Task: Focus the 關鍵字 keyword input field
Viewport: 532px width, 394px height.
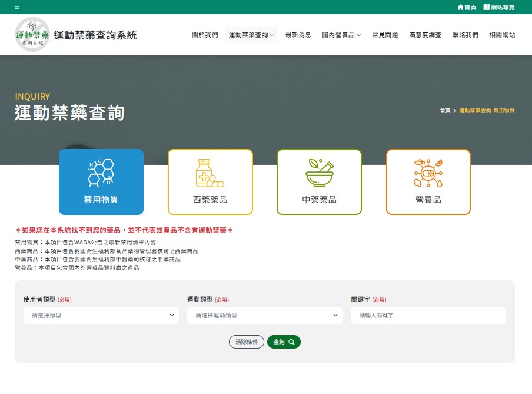Action: tap(428, 316)
